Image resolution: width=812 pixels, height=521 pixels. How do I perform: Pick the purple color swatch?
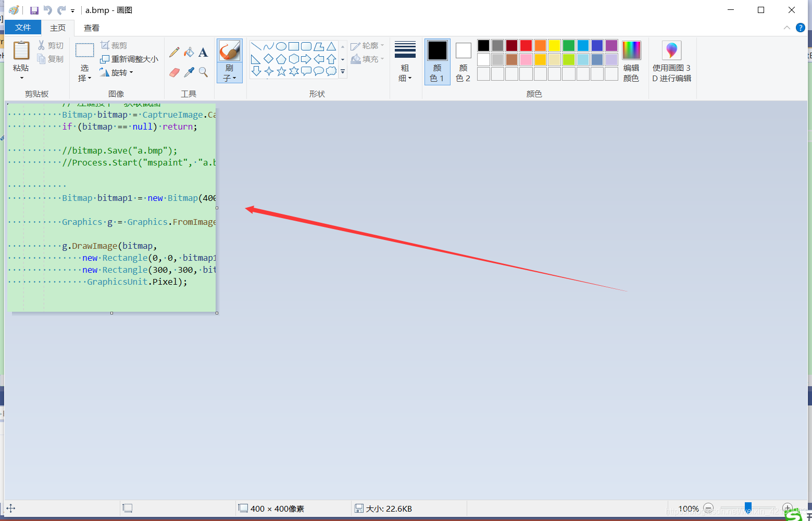(611, 46)
